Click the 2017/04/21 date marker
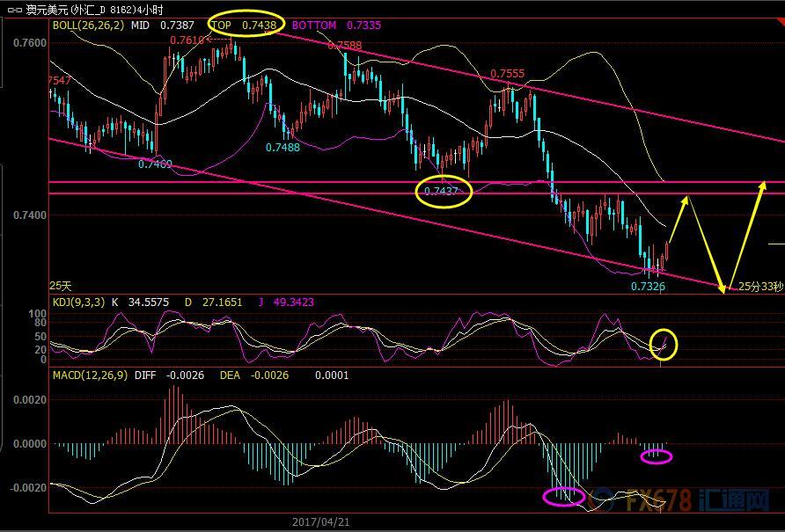Viewport: 785px width, 532px height. (320, 521)
